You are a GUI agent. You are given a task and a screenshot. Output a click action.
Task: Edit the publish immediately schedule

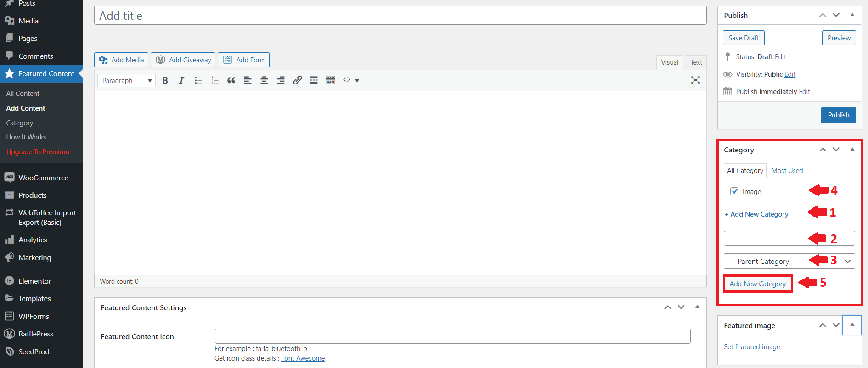click(804, 92)
